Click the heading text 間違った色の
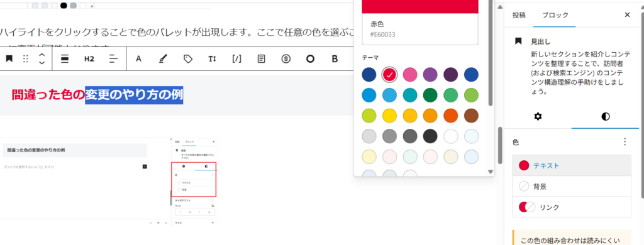Screen dimensions: 644x245 click(48, 95)
